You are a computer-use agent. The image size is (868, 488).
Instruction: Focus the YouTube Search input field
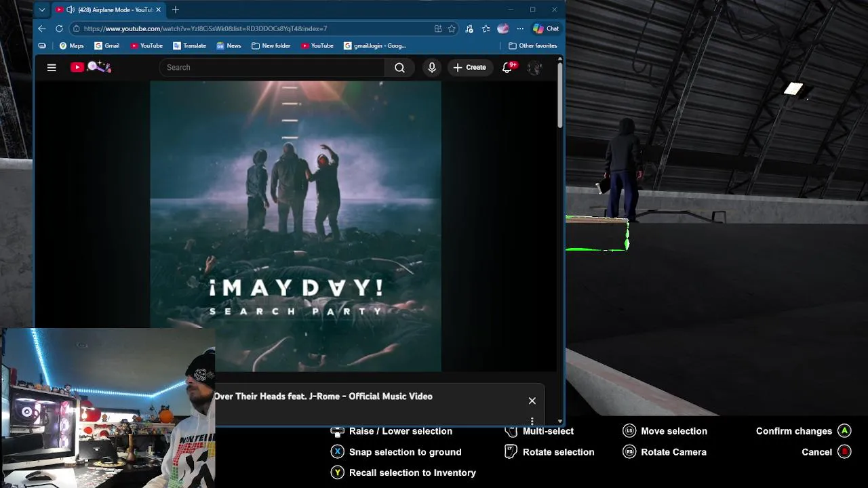click(x=273, y=67)
